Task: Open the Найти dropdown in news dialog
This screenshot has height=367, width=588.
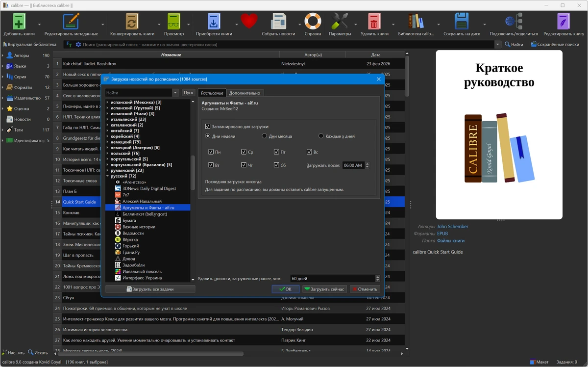Action: tap(175, 93)
